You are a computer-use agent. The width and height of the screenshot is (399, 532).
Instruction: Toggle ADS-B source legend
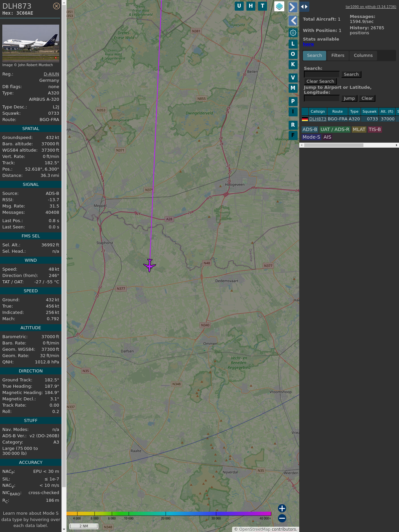coord(310,130)
